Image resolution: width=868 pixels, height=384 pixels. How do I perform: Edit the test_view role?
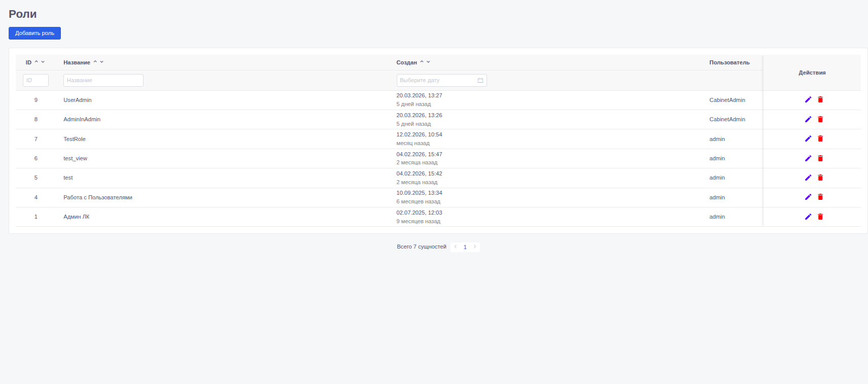tap(808, 158)
